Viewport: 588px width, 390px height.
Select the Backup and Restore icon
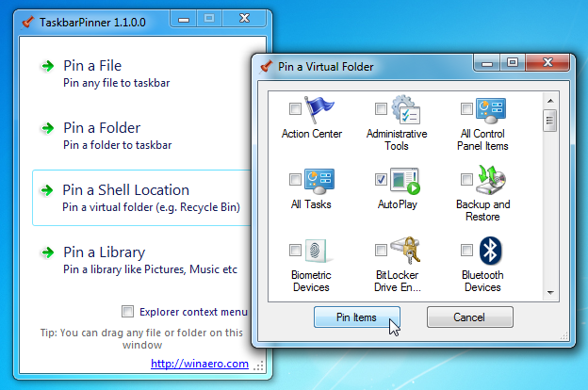[491, 180]
